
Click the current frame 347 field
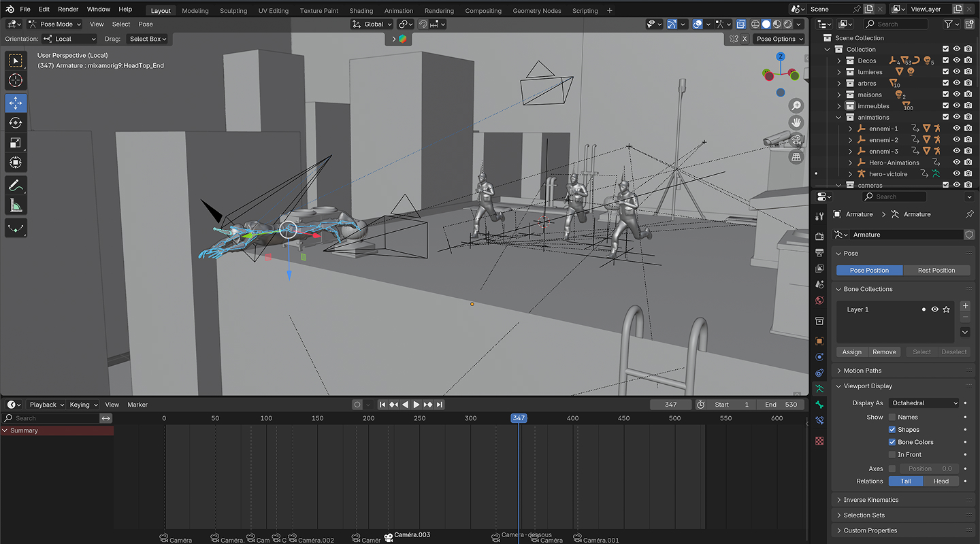670,405
